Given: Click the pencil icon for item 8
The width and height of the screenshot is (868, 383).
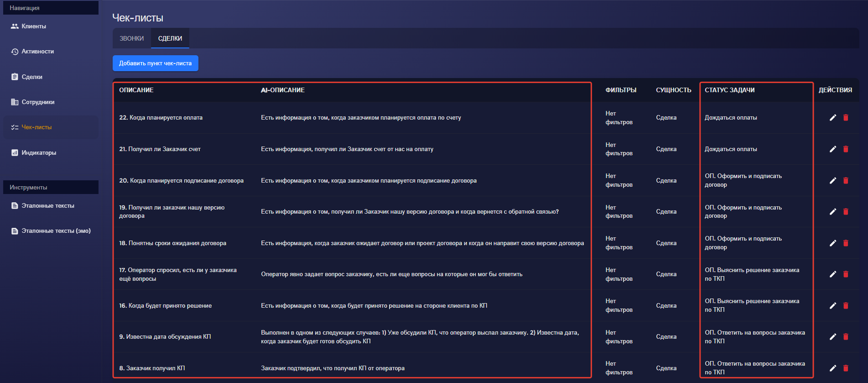Looking at the screenshot, I should 832,368.
